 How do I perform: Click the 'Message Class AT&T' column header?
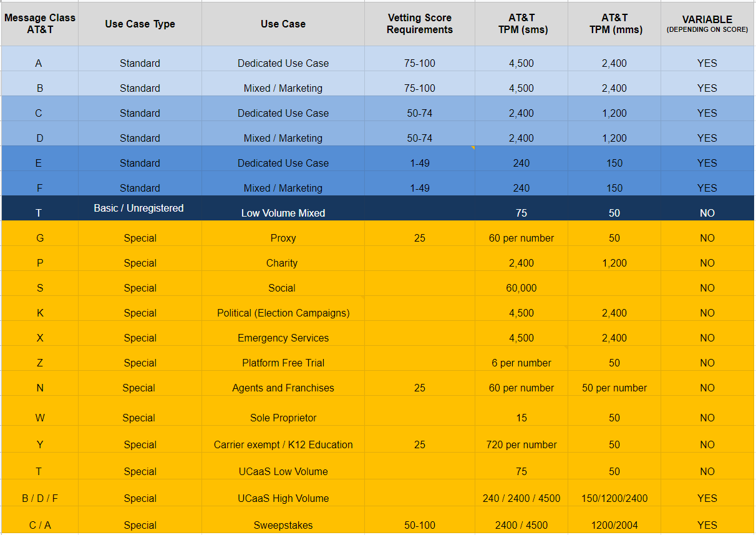[40, 24]
